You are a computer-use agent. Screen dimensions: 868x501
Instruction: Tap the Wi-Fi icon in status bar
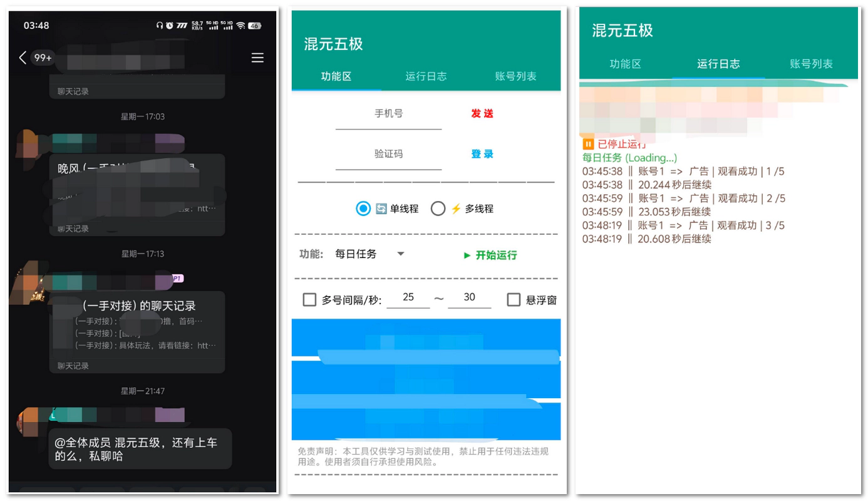(240, 26)
